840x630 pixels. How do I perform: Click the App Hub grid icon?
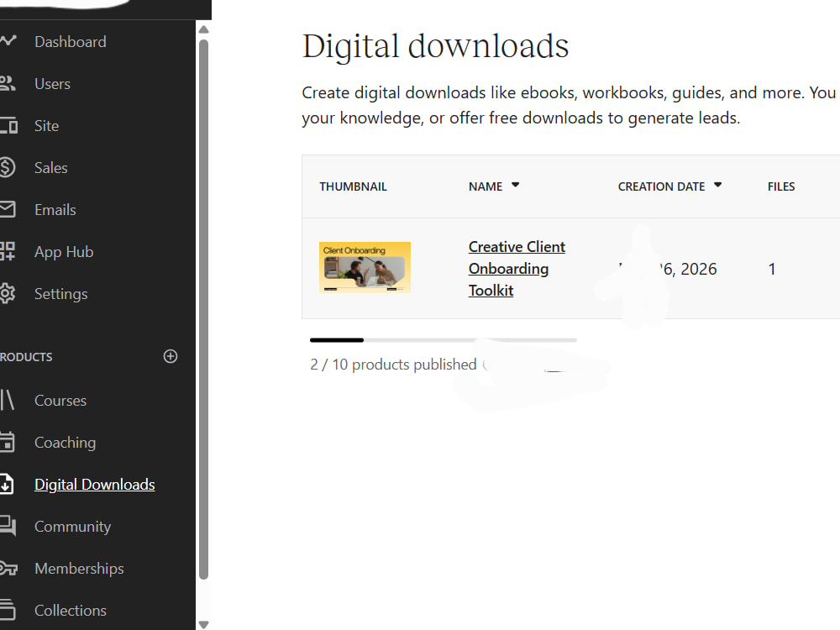click(x=8, y=251)
